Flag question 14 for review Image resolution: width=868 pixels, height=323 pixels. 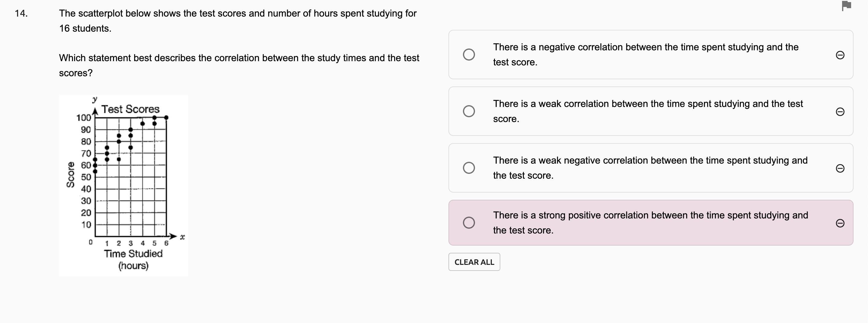pyautogui.click(x=846, y=6)
